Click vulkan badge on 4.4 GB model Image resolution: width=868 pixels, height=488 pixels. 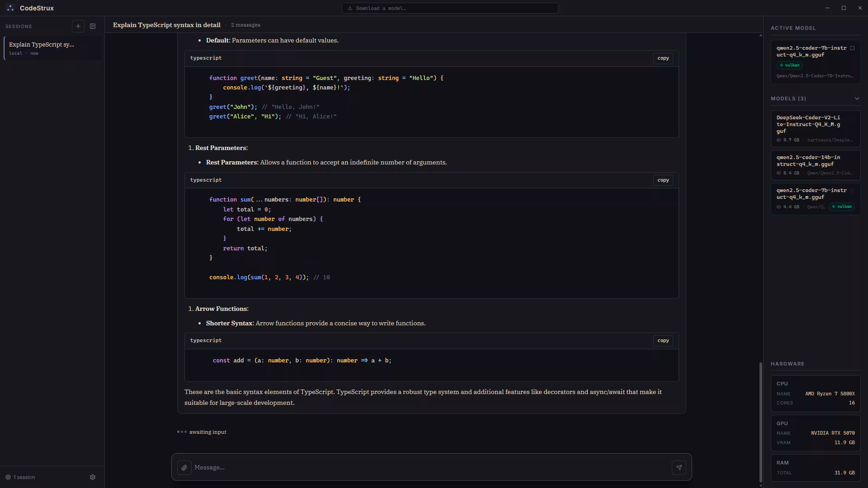pyautogui.click(x=842, y=206)
